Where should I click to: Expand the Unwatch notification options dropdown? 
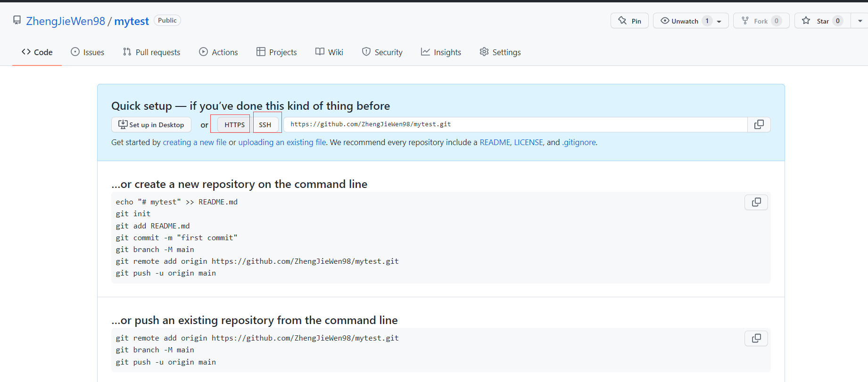[x=719, y=21]
